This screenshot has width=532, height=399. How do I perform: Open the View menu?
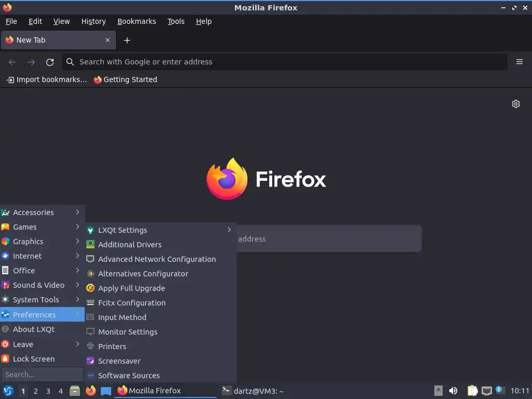tap(61, 21)
